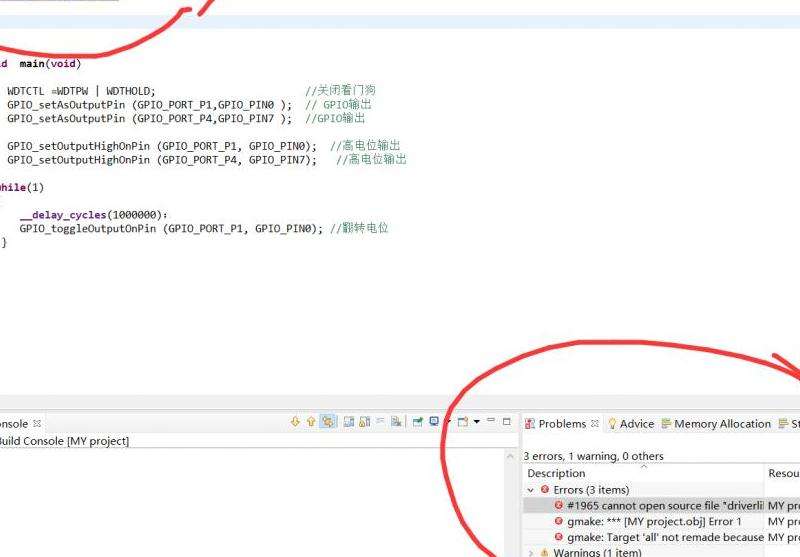Click the Next Error down arrow in console

pos(295,422)
